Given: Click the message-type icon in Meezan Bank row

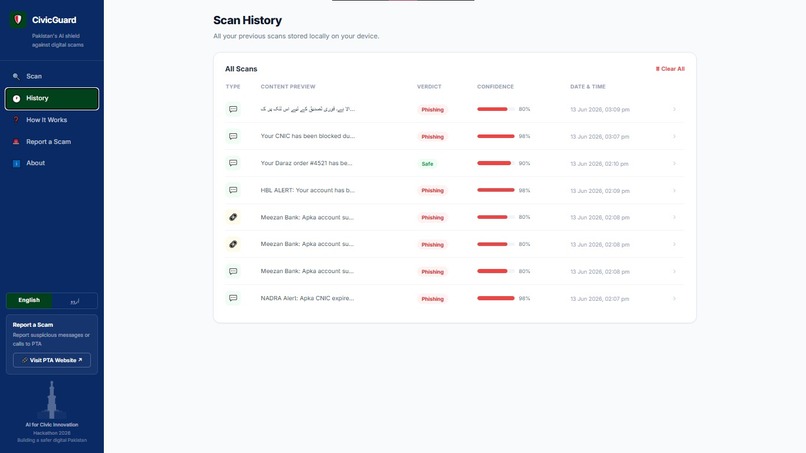Looking at the screenshot, I should (x=233, y=271).
